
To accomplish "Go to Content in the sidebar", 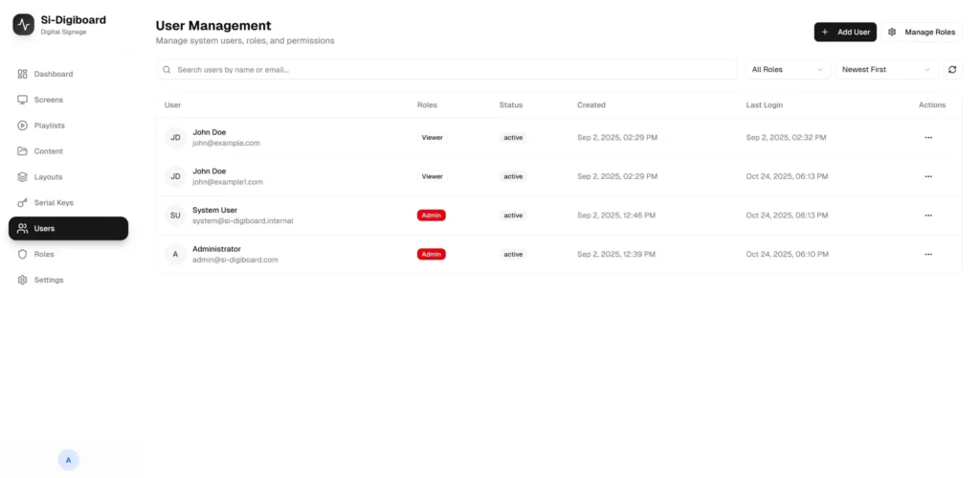I will (x=48, y=151).
